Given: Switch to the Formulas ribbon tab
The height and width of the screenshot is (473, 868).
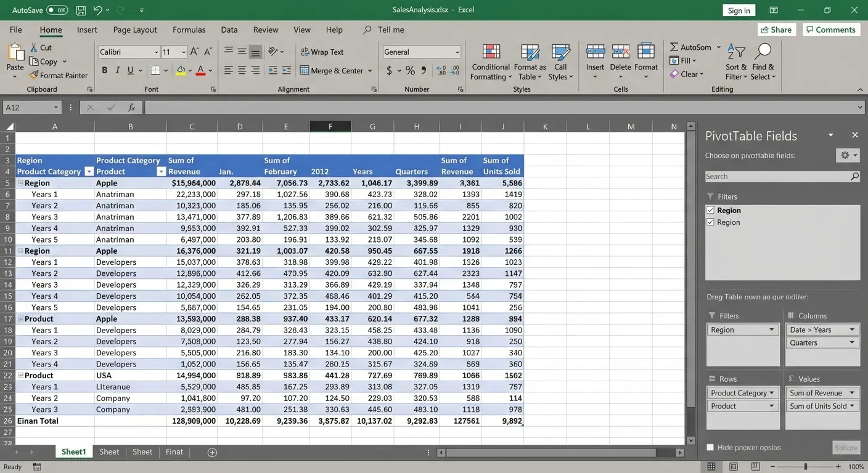Looking at the screenshot, I should coord(189,29).
